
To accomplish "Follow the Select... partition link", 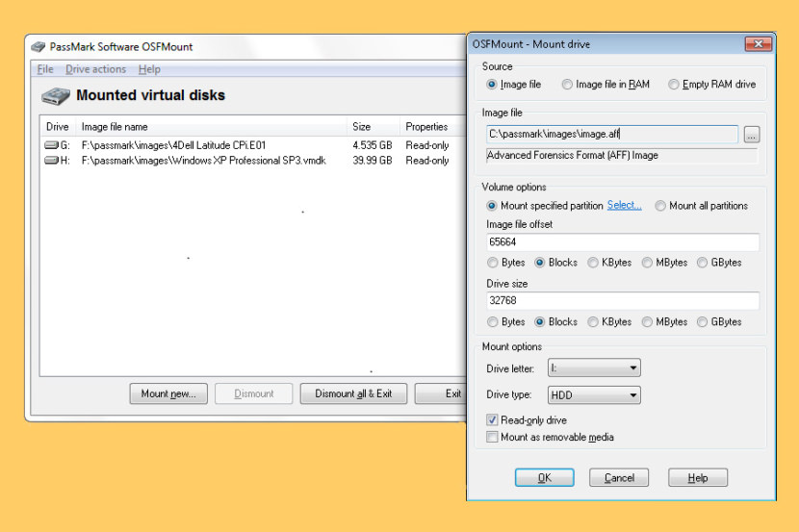I will pos(624,205).
